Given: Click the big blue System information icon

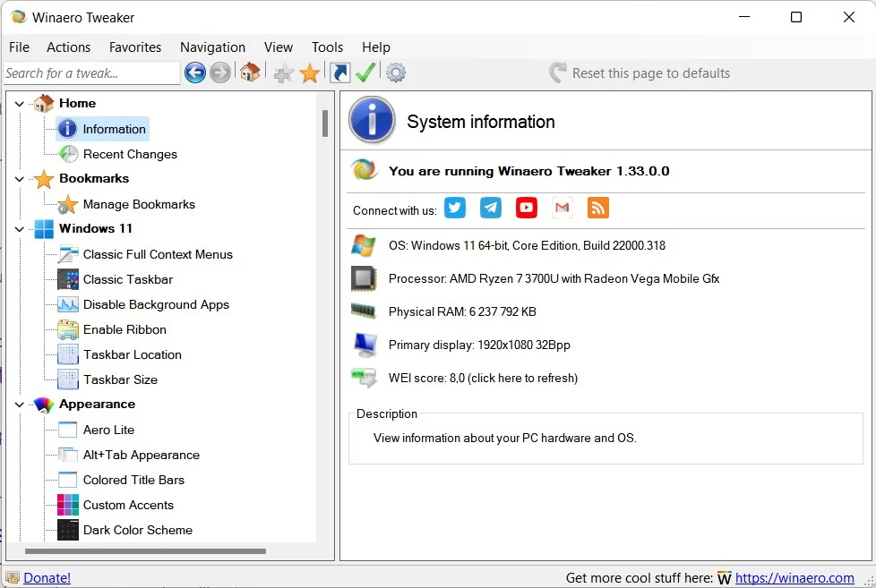Looking at the screenshot, I should 372,120.
